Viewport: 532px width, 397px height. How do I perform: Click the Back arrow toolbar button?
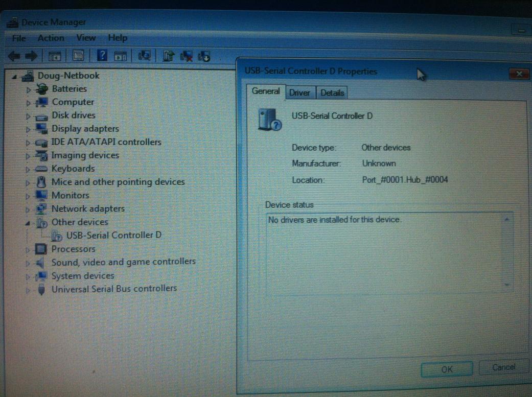[14, 56]
